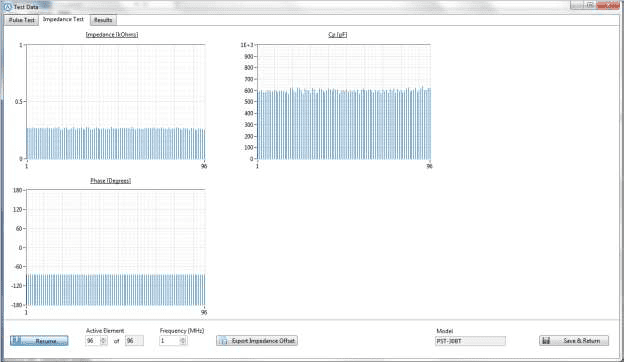Click the total elements field showing 96
624x362 pixels.
pos(134,341)
